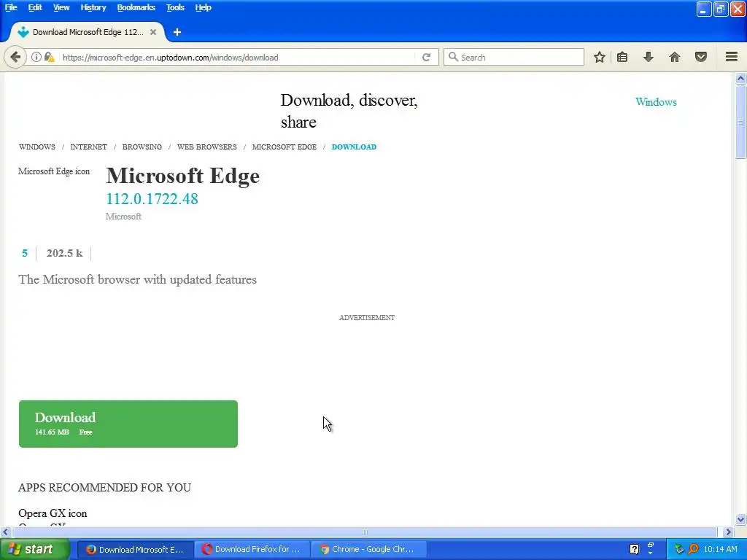Click the system tray clock 10:14 AM
This screenshot has width=747, height=560.
pos(720,549)
